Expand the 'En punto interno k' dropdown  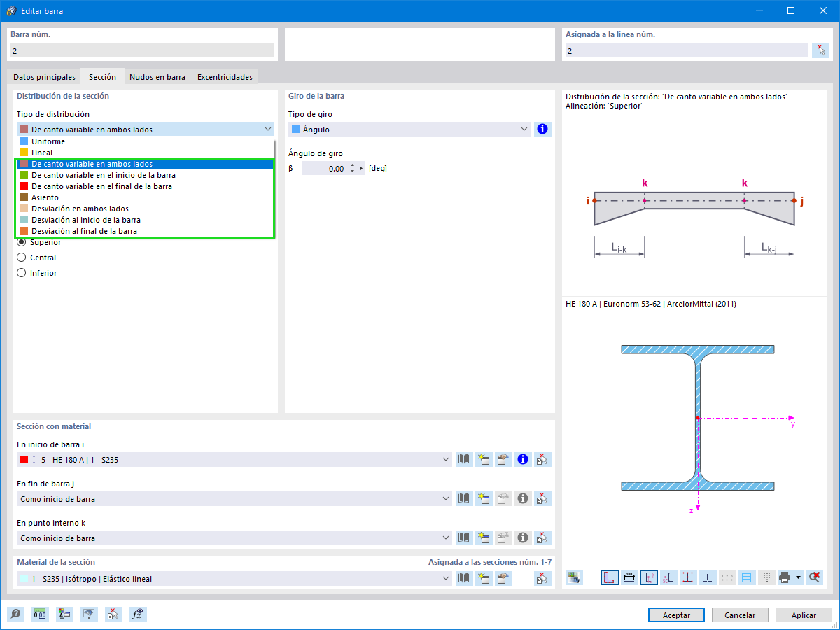tap(447, 538)
